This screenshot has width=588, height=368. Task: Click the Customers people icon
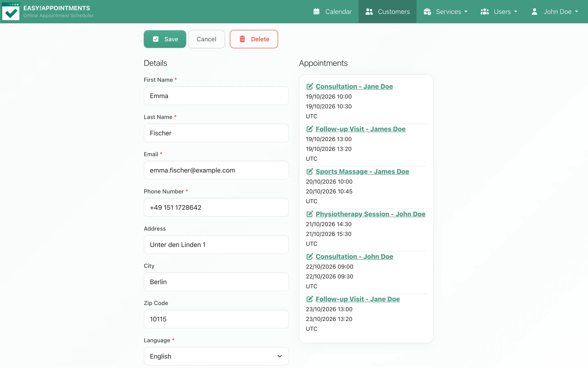click(369, 11)
